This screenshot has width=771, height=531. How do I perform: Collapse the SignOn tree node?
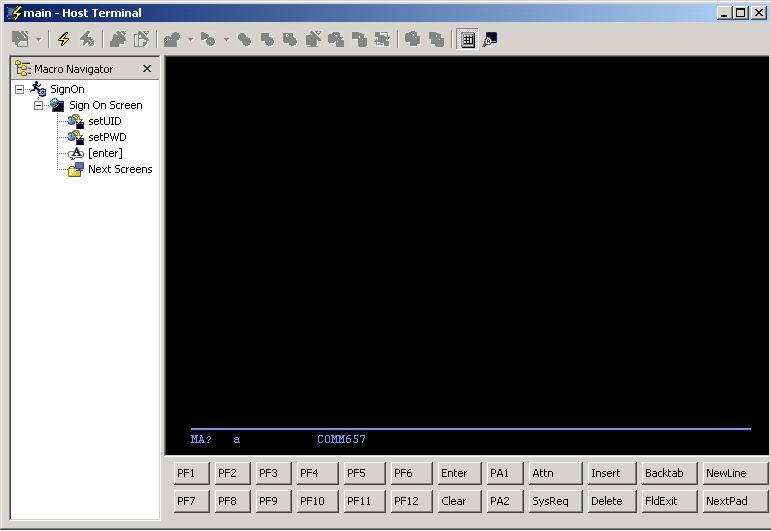point(19,89)
